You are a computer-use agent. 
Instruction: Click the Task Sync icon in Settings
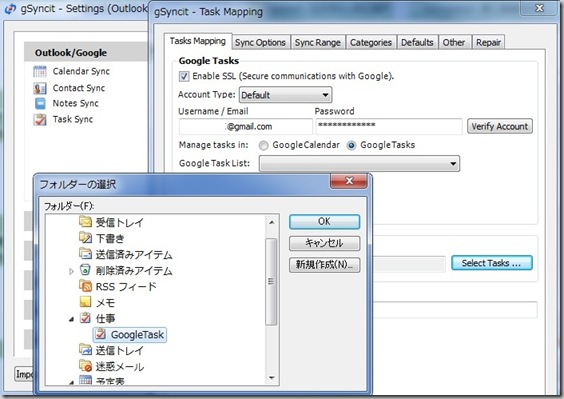coord(40,119)
